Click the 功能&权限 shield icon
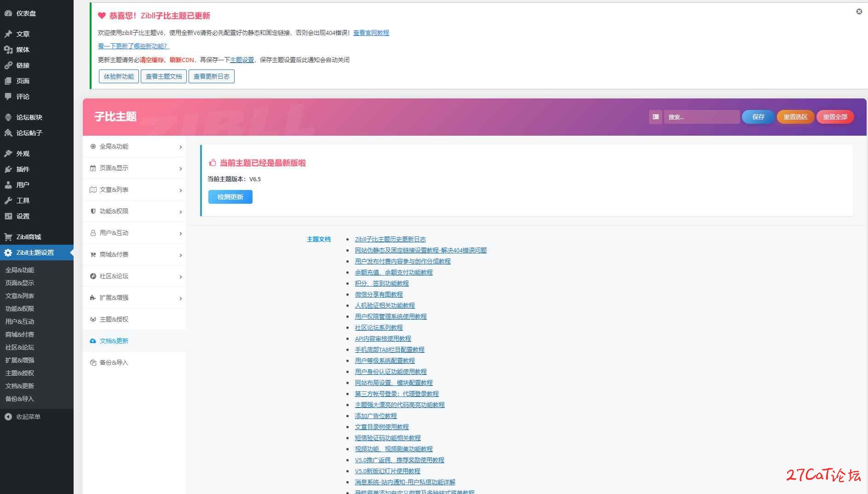The image size is (868, 494). [93, 211]
